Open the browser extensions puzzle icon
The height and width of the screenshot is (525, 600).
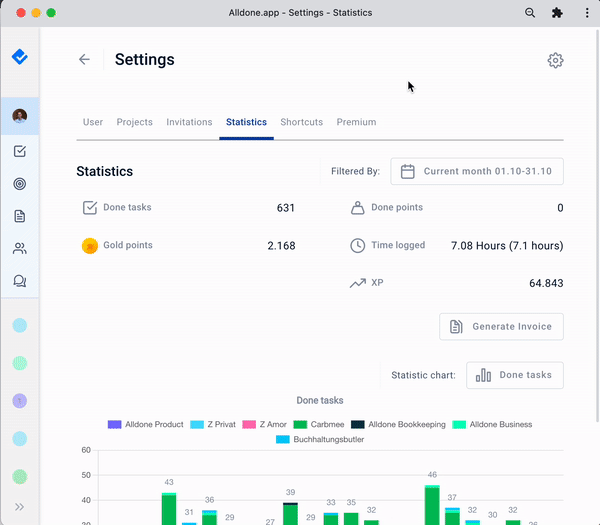click(x=557, y=13)
